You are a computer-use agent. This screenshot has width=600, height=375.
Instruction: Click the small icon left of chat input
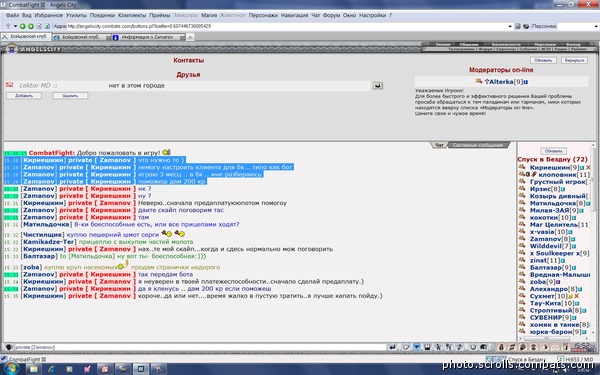tap(9, 347)
